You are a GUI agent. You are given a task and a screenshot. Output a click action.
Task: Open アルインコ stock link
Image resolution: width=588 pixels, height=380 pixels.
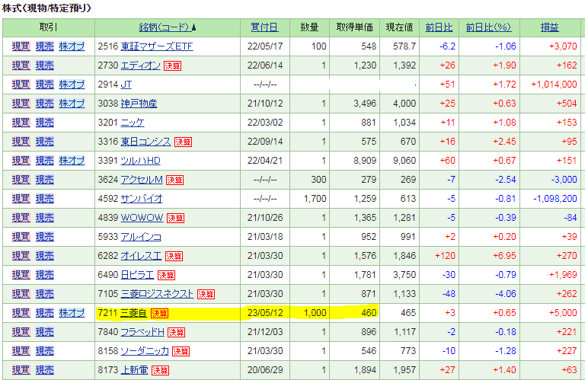pos(141,237)
